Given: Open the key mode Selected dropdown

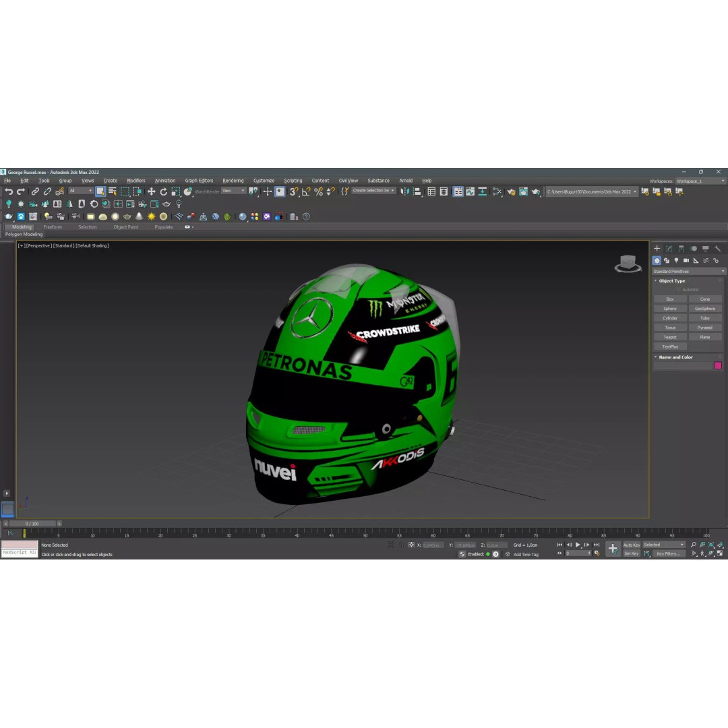Looking at the screenshot, I should (x=663, y=545).
